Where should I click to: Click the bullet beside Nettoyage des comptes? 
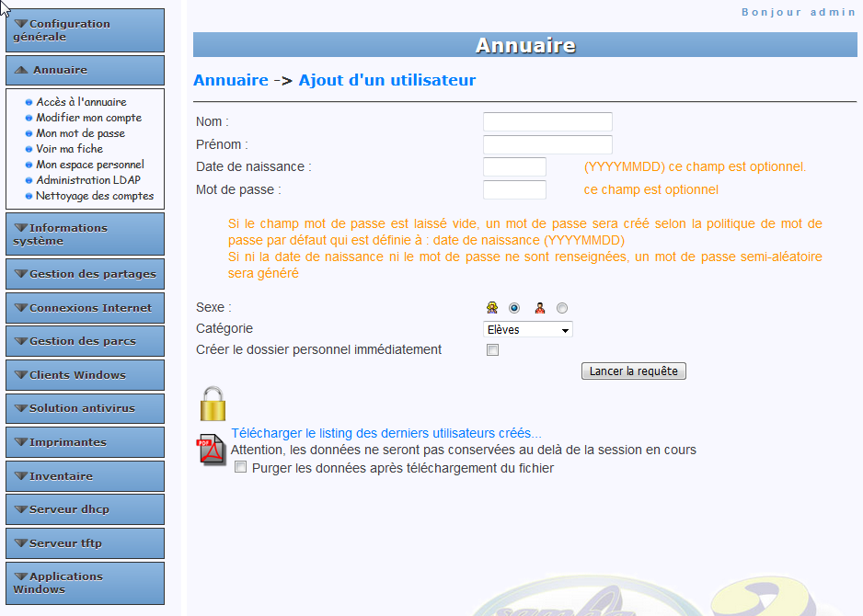click(x=29, y=197)
